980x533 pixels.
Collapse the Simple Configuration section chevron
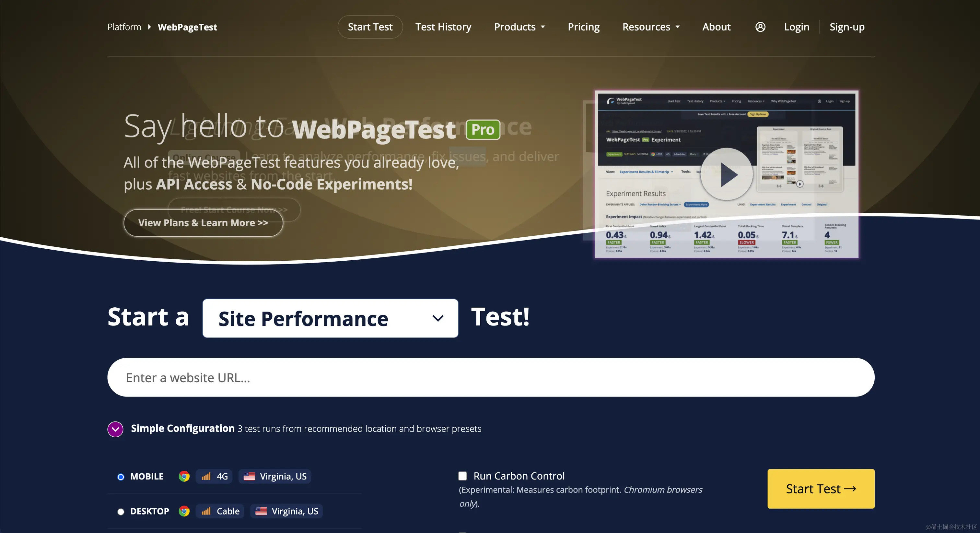pos(115,429)
